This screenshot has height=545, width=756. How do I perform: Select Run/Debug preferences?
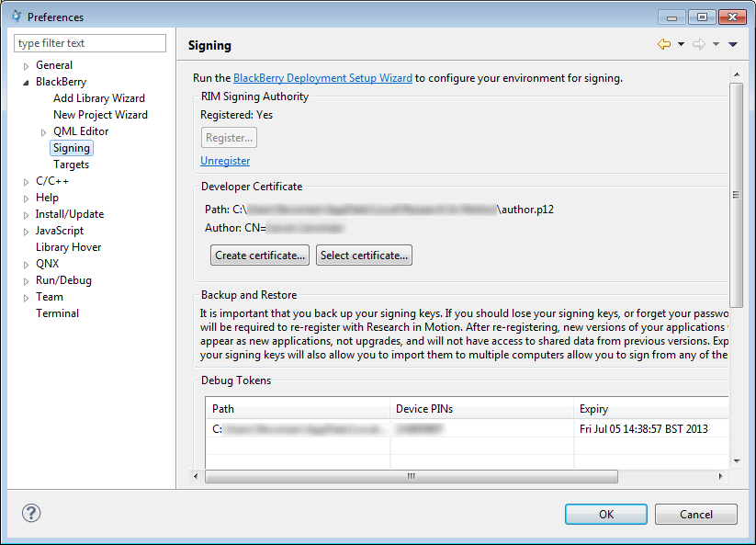pyautogui.click(x=63, y=280)
